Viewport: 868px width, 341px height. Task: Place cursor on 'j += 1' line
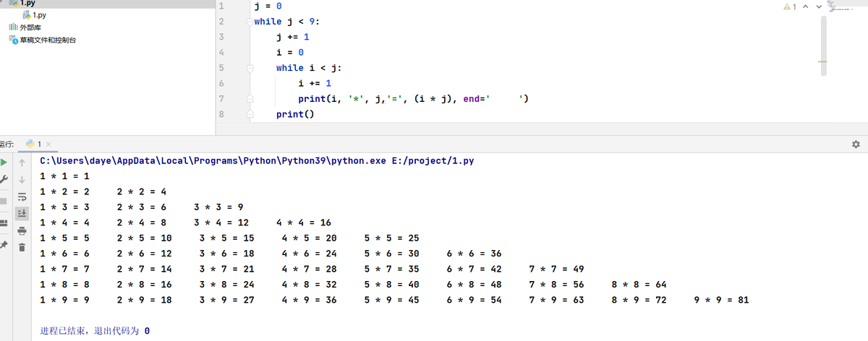(293, 37)
